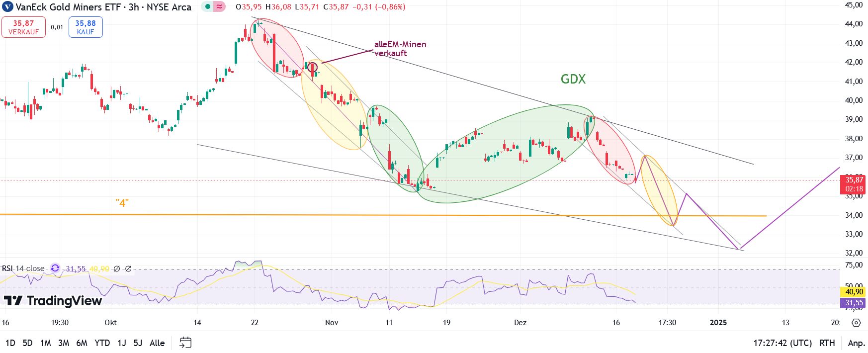Click the Okt label on time axis
Image resolution: width=868 pixels, height=353 pixels.
click(110, 323)
